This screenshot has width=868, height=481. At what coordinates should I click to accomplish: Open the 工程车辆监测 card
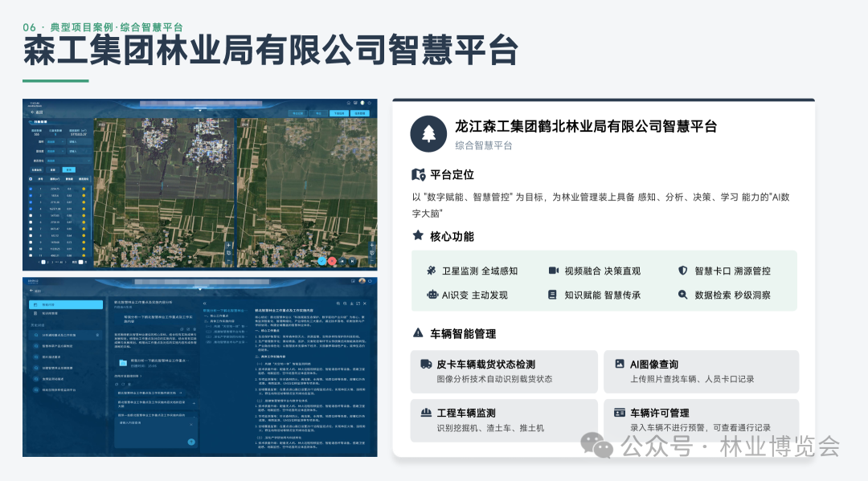point(504,420)
